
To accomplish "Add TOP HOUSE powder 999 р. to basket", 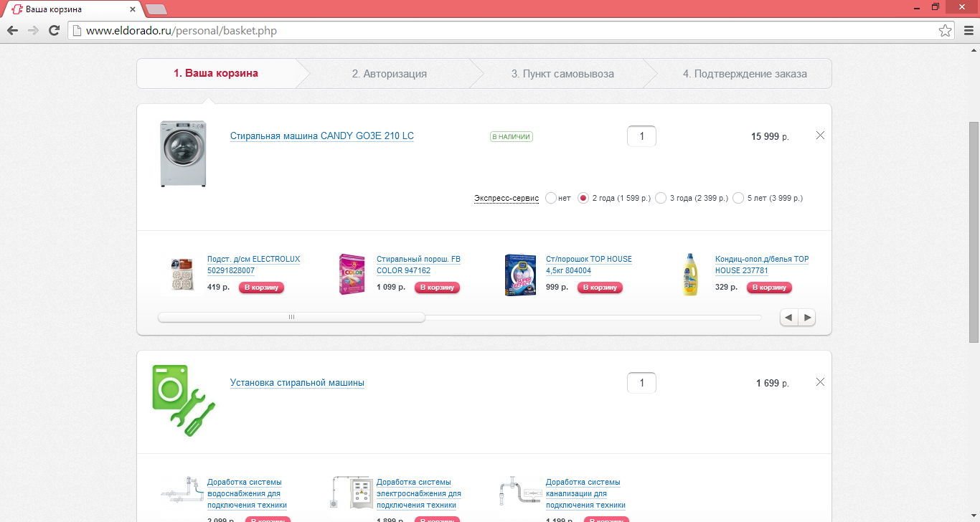I will 600,288.
